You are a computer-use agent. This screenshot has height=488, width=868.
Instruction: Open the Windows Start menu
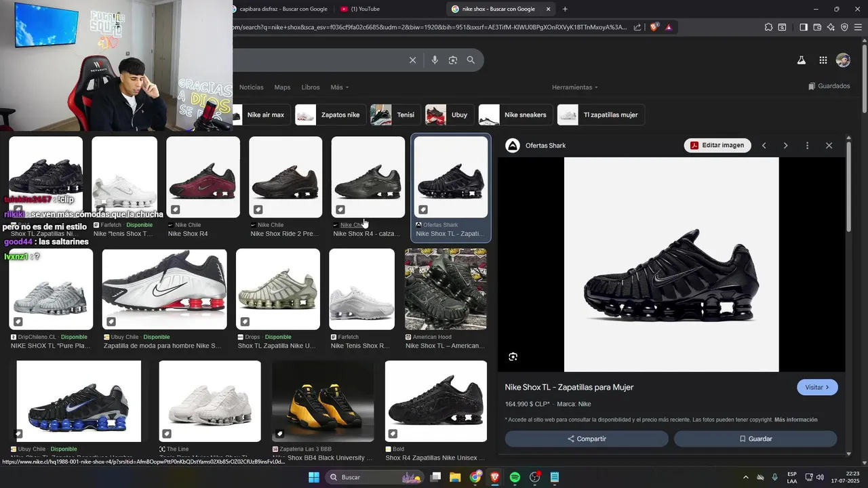click(x=314, y=477)
